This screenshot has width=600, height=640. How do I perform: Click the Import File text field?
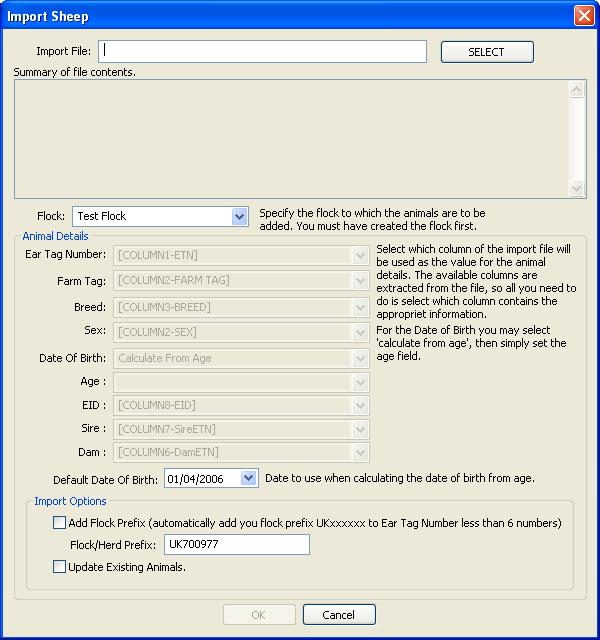click(262, 51)
